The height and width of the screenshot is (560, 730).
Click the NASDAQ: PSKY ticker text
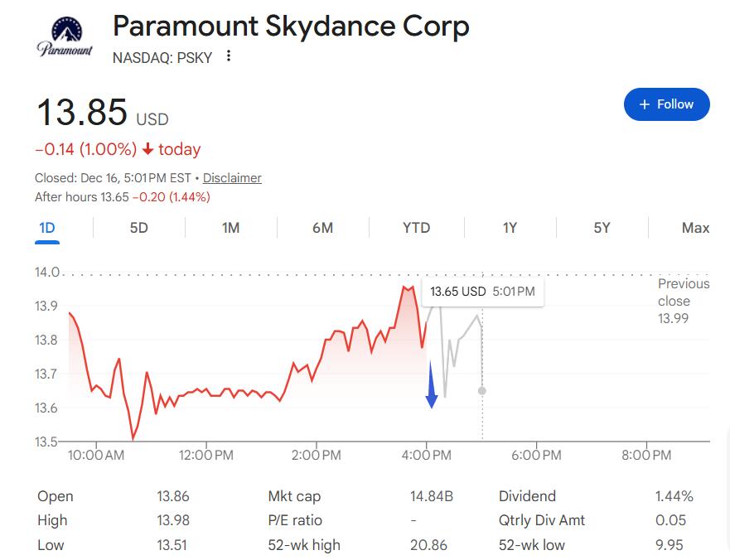point(162,57)
